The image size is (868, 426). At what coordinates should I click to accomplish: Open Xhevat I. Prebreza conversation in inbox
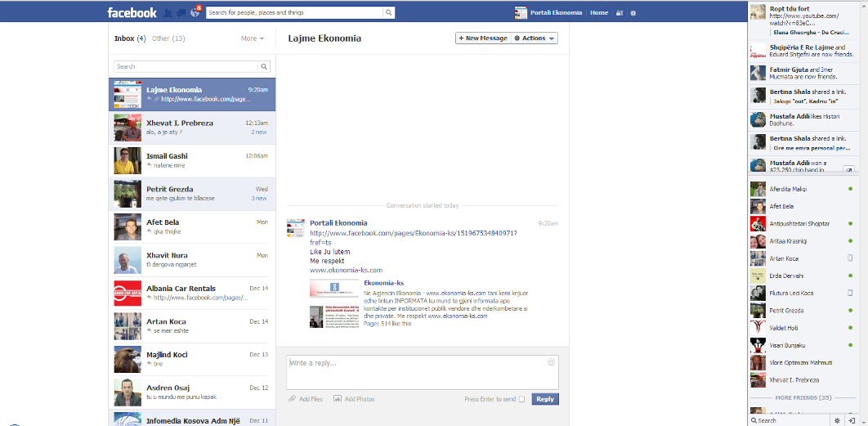192,128
